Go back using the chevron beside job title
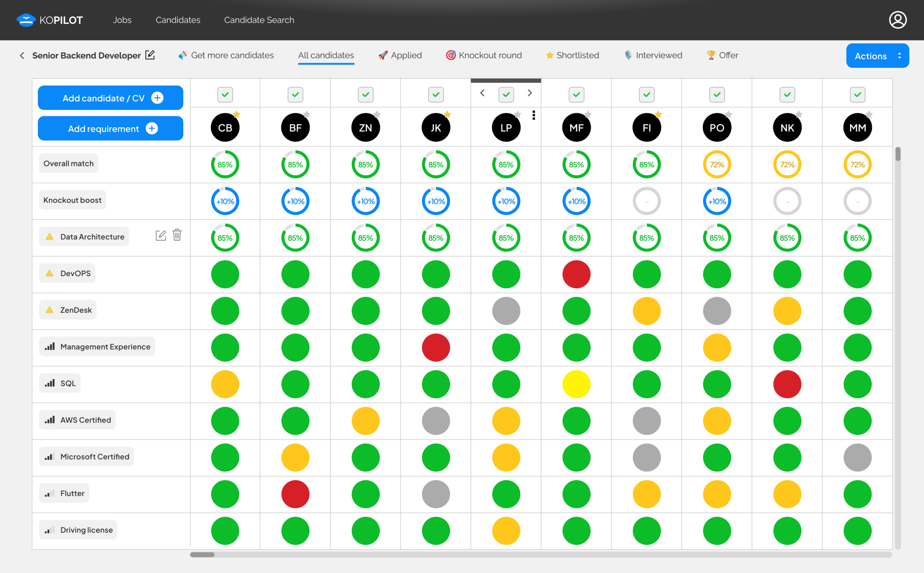The height and width of the screenshot is (573, 924). (22, 56)
